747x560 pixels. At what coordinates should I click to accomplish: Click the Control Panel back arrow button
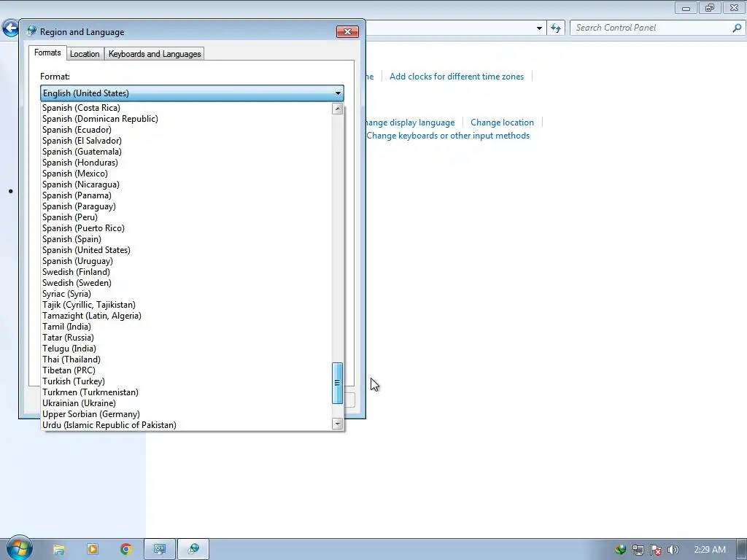(x=10, y=28)
